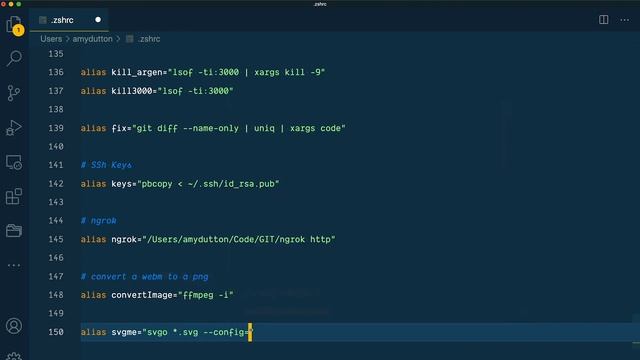
Task: Place cursor in kill3000 alias name
Action: [x=131, y=91]
